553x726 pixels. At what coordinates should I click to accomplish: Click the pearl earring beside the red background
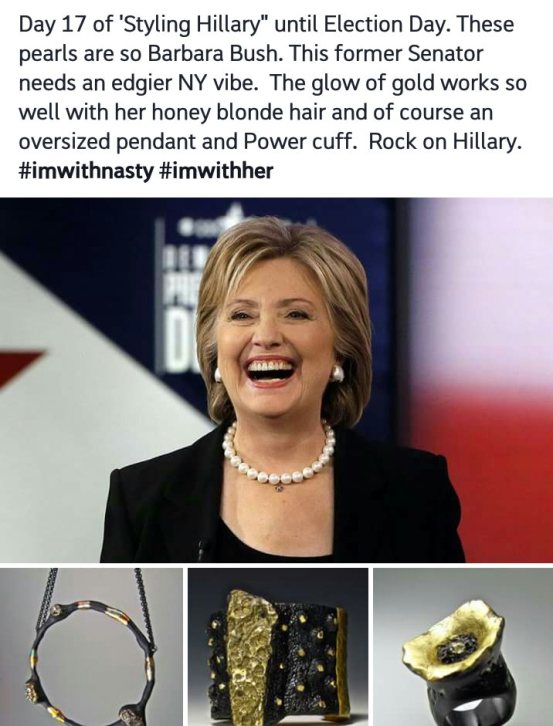338,373
